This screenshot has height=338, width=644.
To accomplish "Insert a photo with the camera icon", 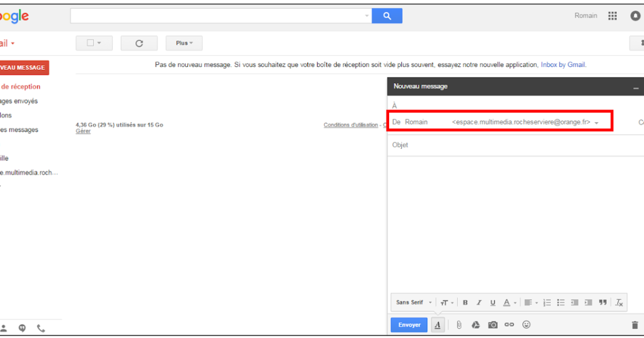I will click(493, 325).
